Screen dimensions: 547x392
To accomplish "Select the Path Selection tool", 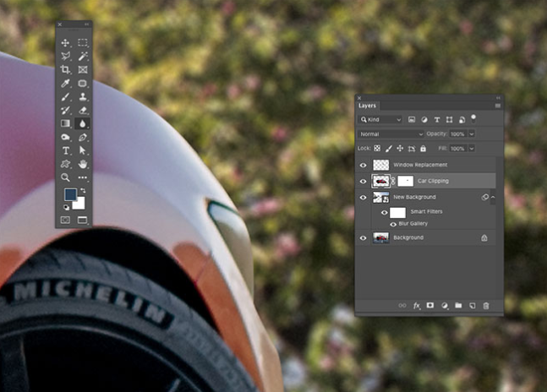I will (83, 150).
